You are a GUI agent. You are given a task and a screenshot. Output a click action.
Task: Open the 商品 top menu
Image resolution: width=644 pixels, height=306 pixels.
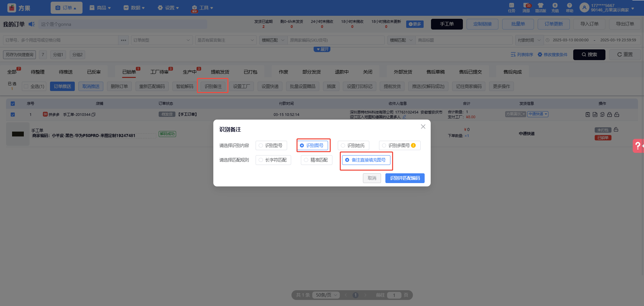(x=100, y=8)
